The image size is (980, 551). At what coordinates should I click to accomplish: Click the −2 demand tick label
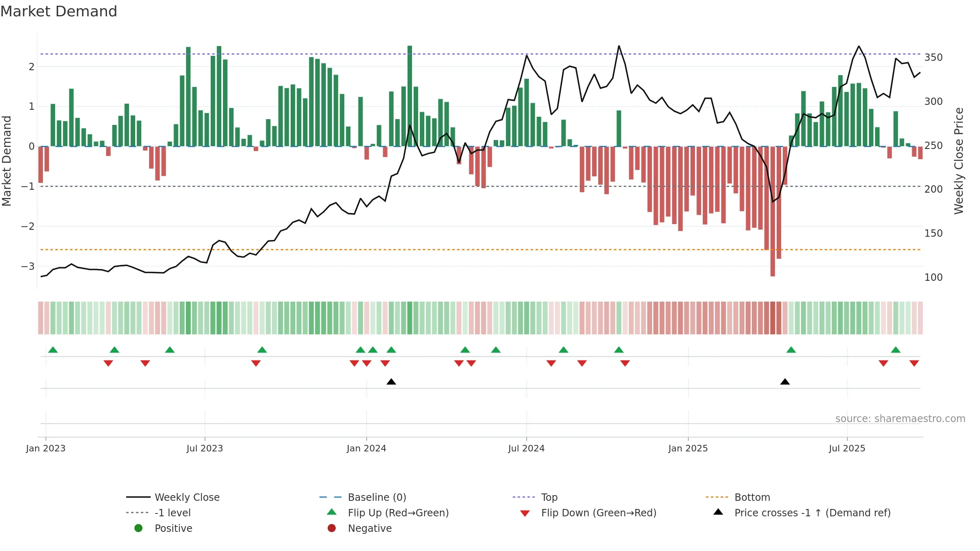(x=28, y=227)
